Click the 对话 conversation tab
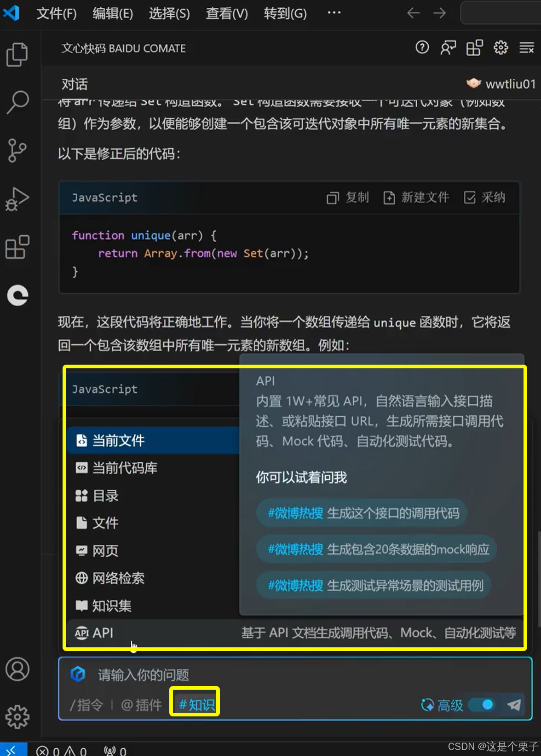This screenshot has height=756, width=541. tap(75, 84)
